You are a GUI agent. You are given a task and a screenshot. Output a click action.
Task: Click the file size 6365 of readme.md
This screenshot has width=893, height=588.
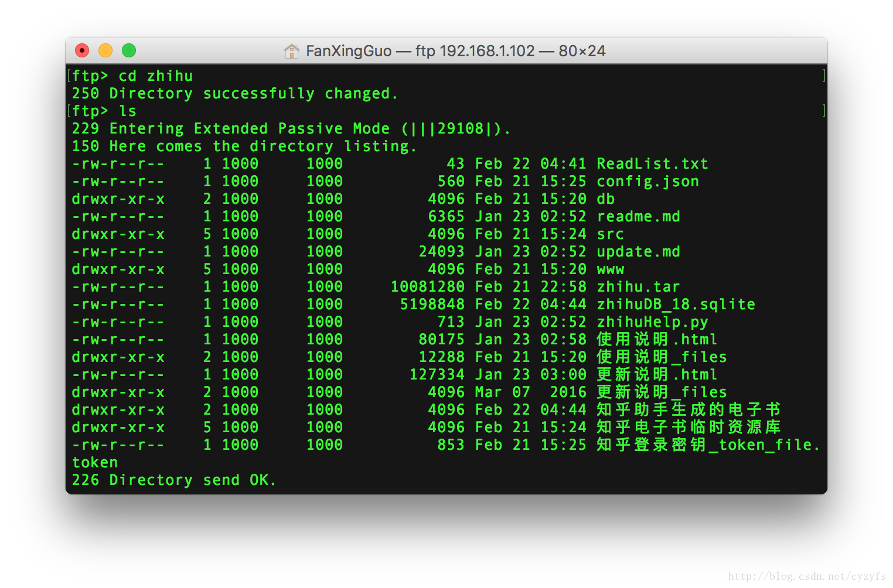coord(446,217)
